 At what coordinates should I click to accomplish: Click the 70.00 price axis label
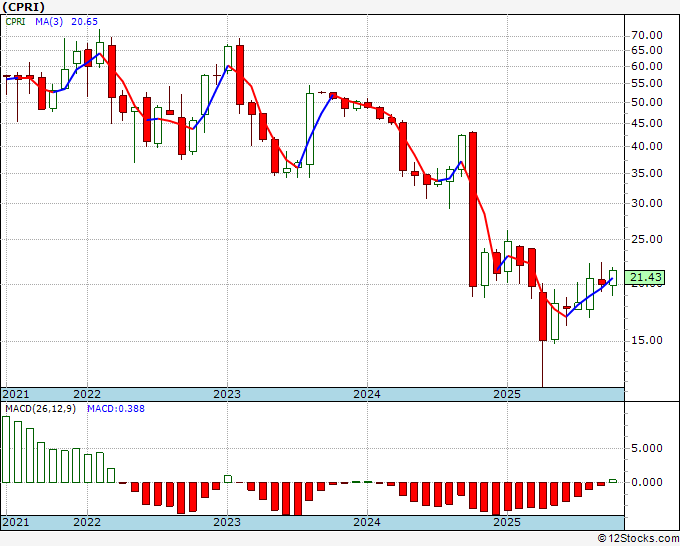647,35
